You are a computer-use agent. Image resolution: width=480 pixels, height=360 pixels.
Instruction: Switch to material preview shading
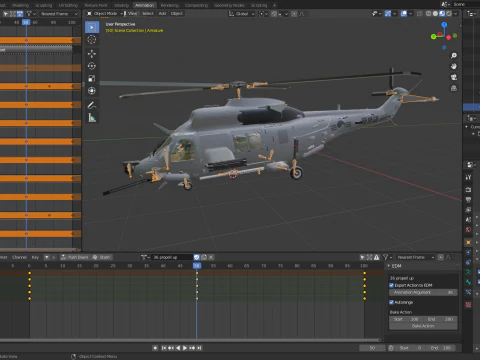point(442,14)
